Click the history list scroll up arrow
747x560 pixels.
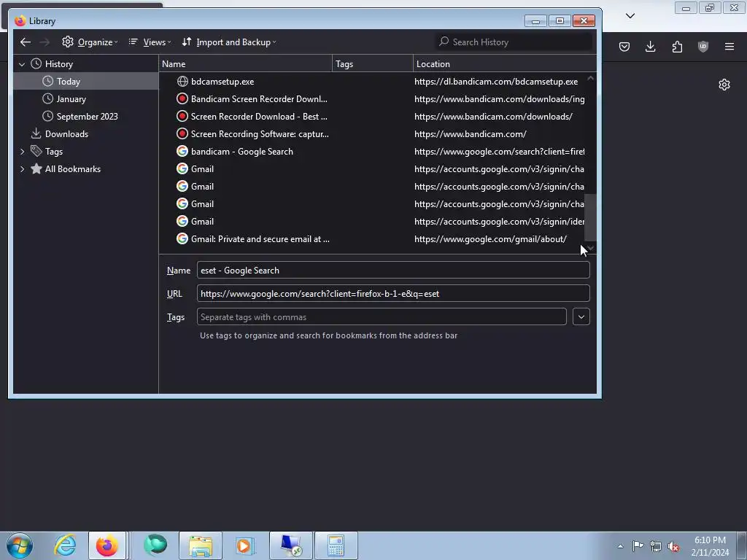point(590,78)
